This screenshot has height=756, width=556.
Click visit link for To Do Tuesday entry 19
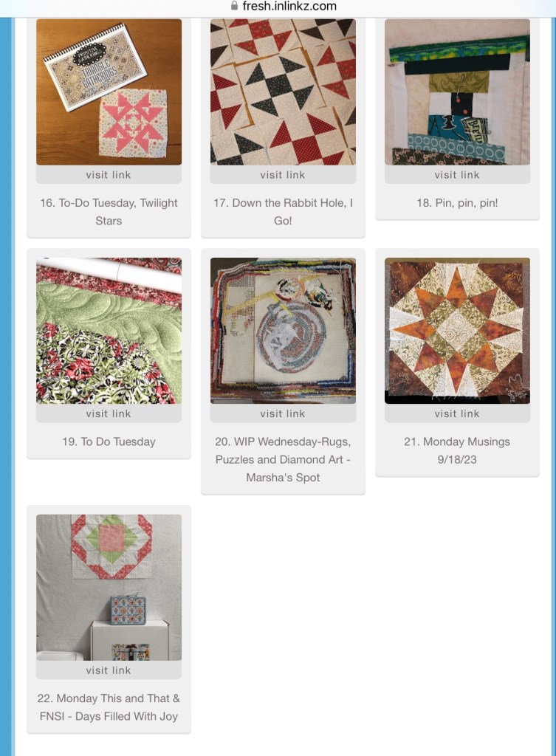click(x=109, y=413)
